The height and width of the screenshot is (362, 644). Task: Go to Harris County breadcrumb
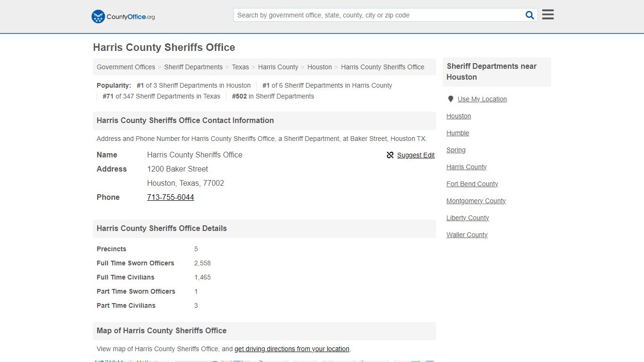click(x=278, y=67)
